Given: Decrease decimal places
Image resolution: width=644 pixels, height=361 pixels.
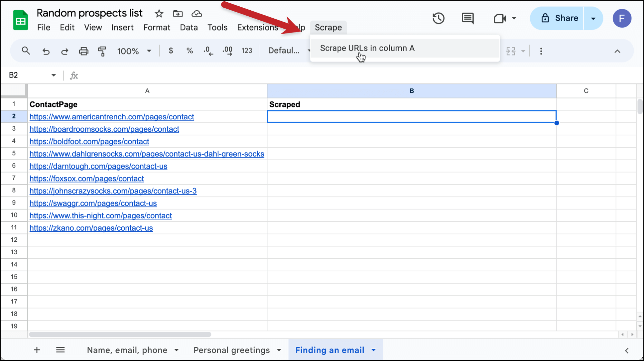Looking at the screenshot, I should tap(208, 51).
